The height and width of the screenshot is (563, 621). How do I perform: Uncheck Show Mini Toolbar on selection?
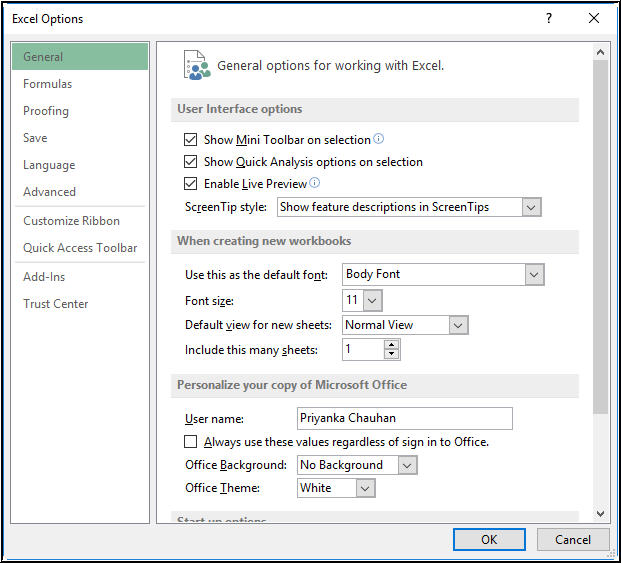(x=190, y=139)
